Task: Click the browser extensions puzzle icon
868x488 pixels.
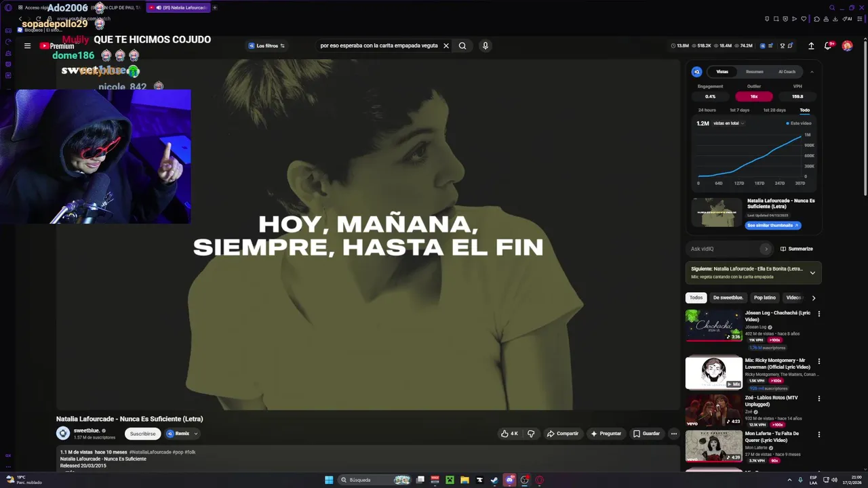Action: [x=816, y=19]
